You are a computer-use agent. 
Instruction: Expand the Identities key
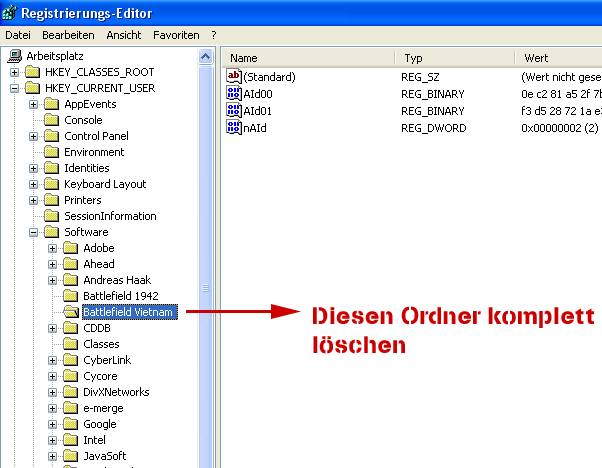click(x=33, y=168)
